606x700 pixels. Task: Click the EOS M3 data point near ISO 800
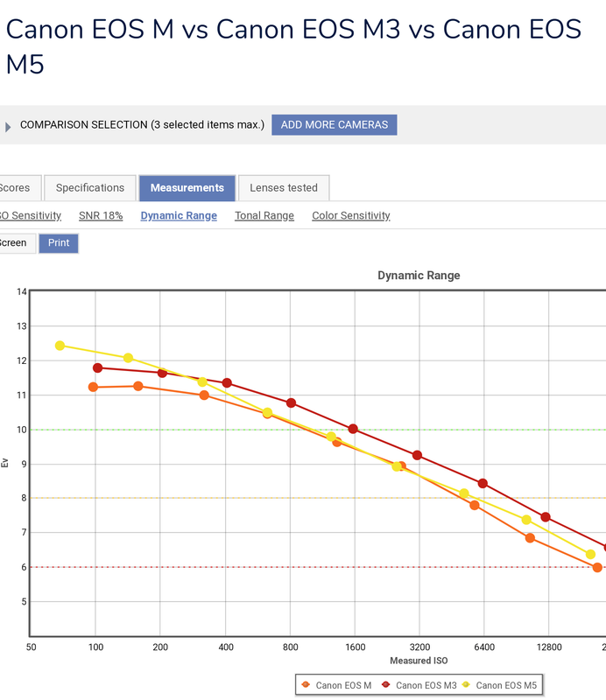click(291, 402)
